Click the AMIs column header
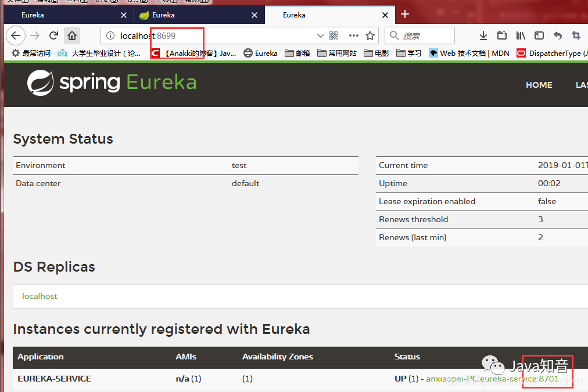The height and width of the screenshot is (392, 588). click(186, 357)
